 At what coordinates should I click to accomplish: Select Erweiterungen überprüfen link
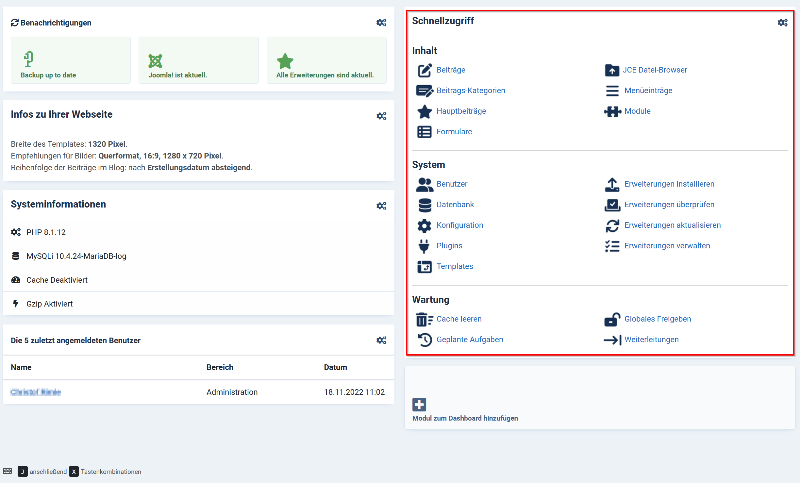[x=669, y=205]
